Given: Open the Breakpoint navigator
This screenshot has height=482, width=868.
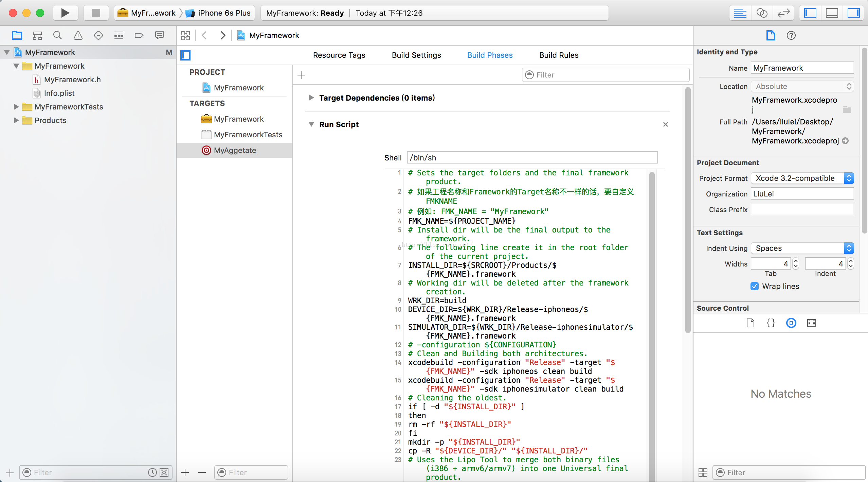Looking at the screenshot, I should [139, 35].
